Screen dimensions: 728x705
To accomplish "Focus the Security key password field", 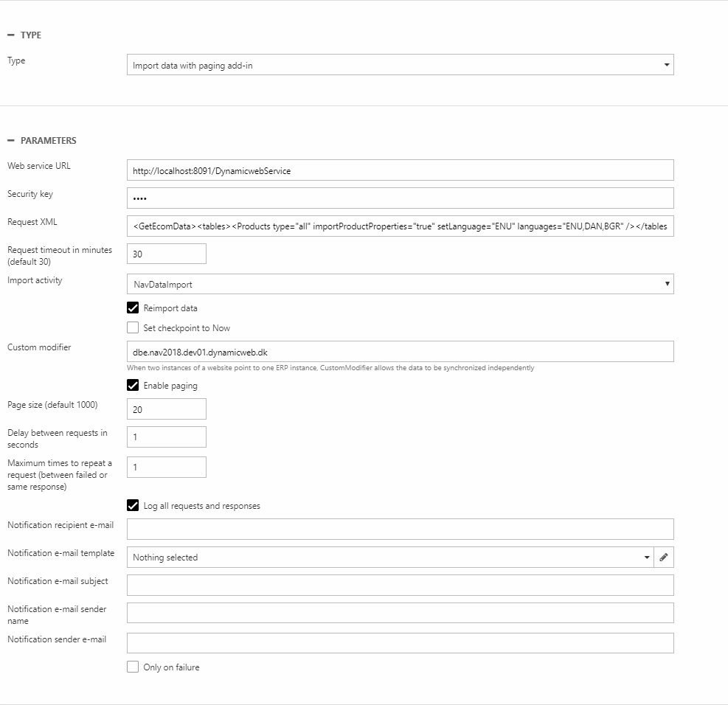I will point(400,198).
